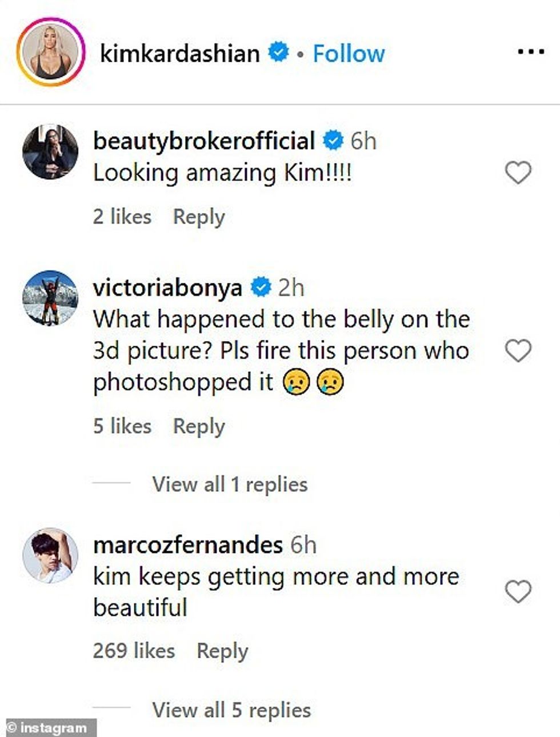This screenshot has height=737, width=560.
Task: Open marcozfernandes's profile avatar
Action: click(50, 555)
